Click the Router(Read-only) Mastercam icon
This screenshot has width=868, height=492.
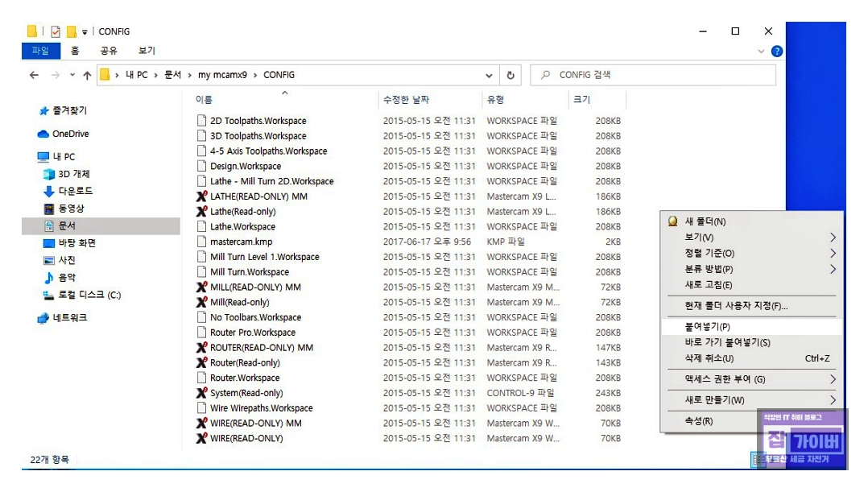(202, 363)
